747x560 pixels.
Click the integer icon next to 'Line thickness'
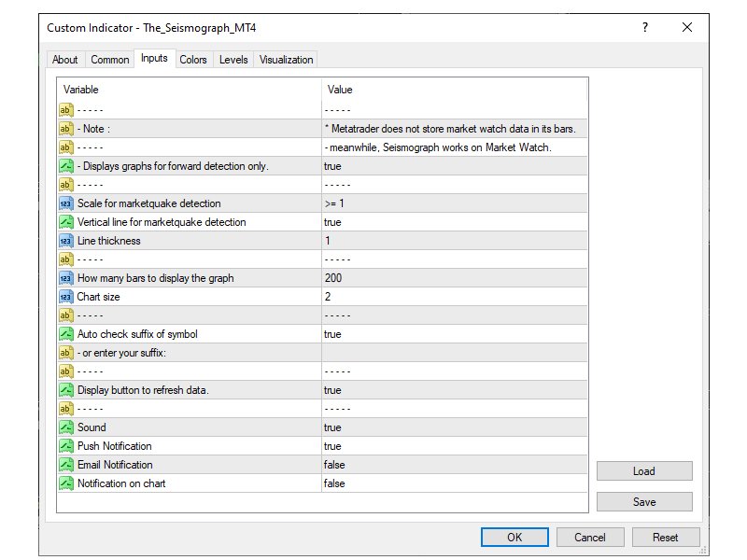click(x=65, y=241)
